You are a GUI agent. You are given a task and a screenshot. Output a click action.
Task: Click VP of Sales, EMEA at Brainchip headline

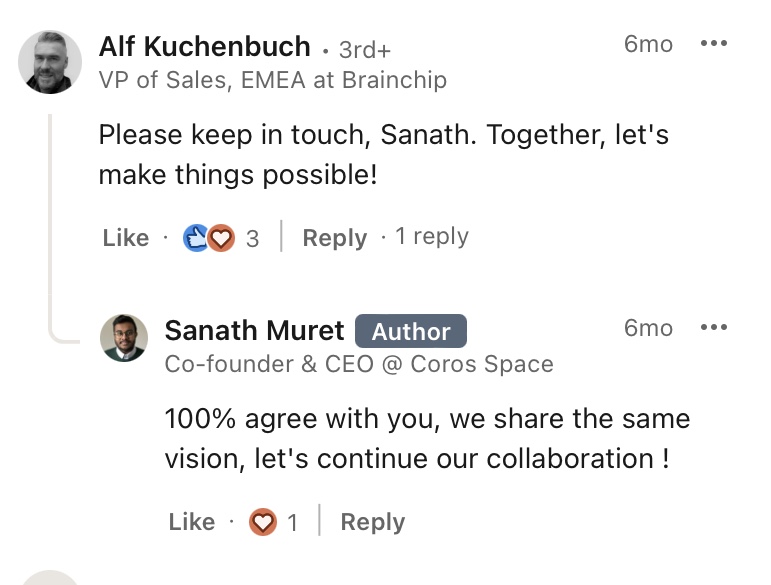272,81
